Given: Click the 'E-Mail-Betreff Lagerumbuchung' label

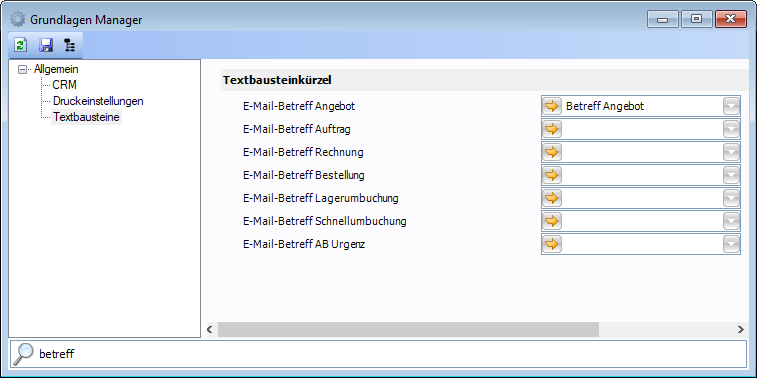Looking at the screenshot, I should coord(321,198).
